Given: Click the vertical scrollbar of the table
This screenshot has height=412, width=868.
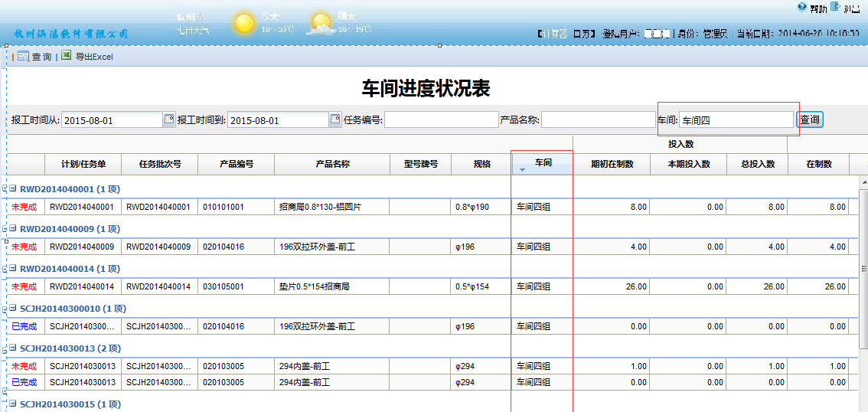Looking at the screenshot, I should tap(863, 269).
